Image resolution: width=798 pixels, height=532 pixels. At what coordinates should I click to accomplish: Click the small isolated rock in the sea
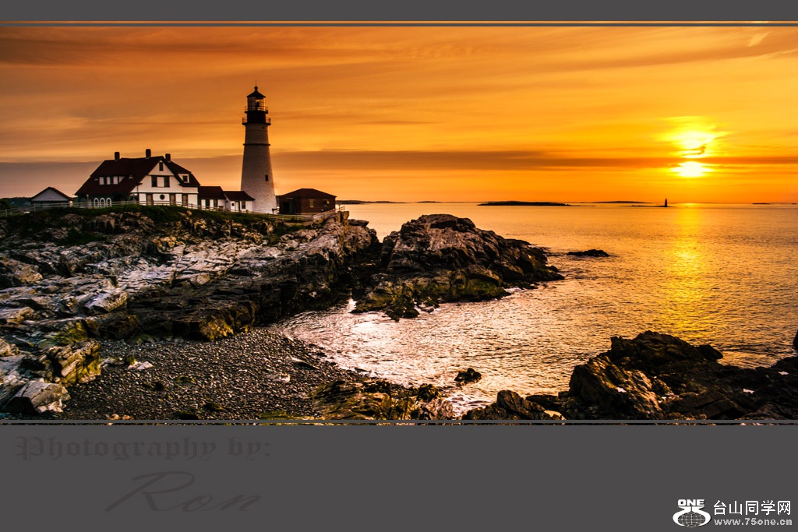coord(588,252)
